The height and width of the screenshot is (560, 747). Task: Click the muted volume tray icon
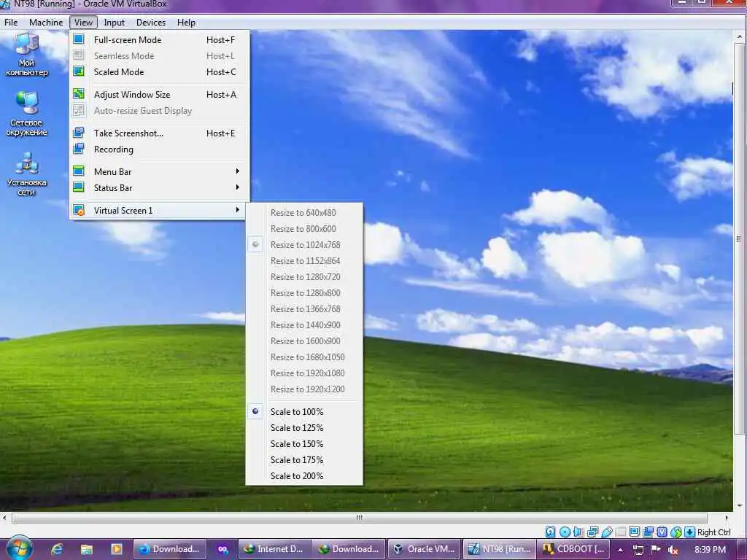[x=673, y=550]
